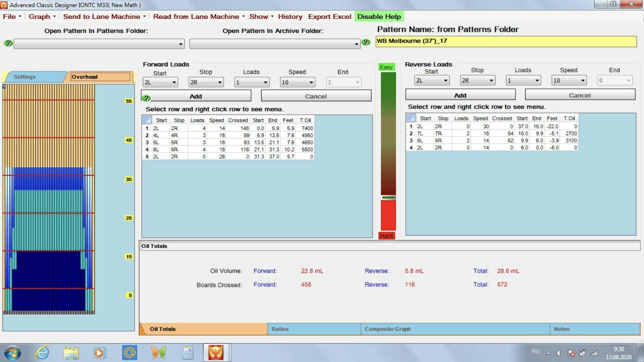The image size is (644, 362).
Task: Expand the Open Pattern In Patterns Folder dropdown
Action: pos(181,44)
